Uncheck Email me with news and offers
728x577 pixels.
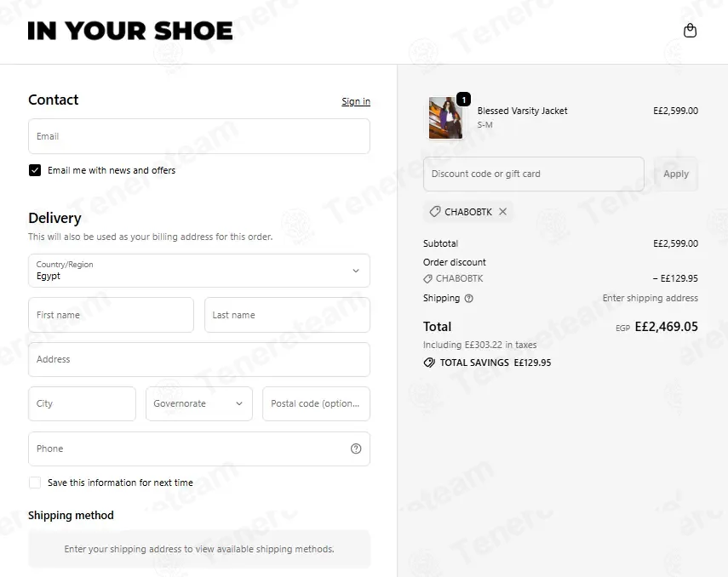click(x=35, y=170)
